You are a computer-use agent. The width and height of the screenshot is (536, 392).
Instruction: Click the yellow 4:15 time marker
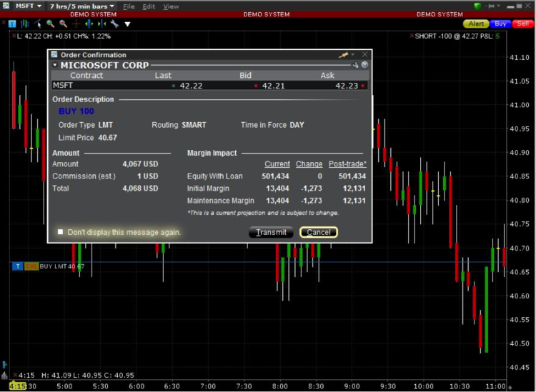pos(18,386)
